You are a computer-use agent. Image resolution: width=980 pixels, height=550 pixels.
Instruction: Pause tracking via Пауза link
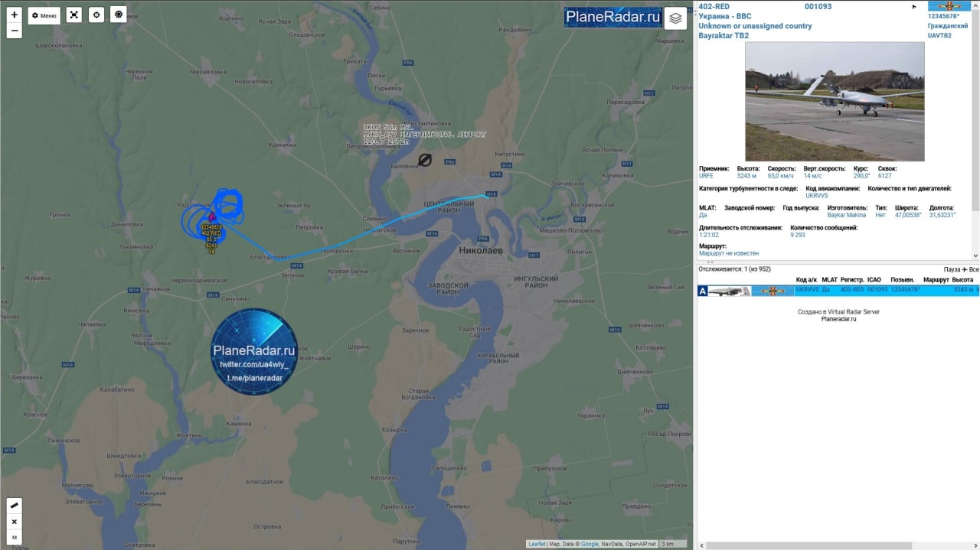click(952, 269)
